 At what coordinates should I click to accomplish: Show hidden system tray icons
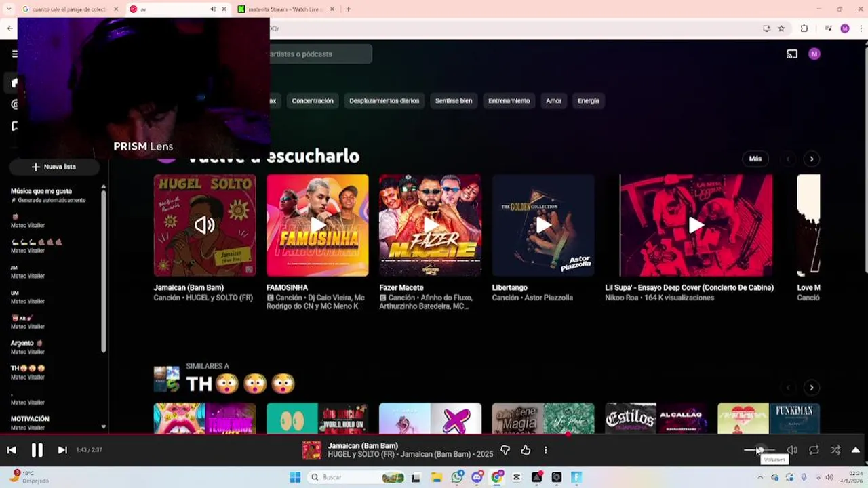click(x=759, y=477)
